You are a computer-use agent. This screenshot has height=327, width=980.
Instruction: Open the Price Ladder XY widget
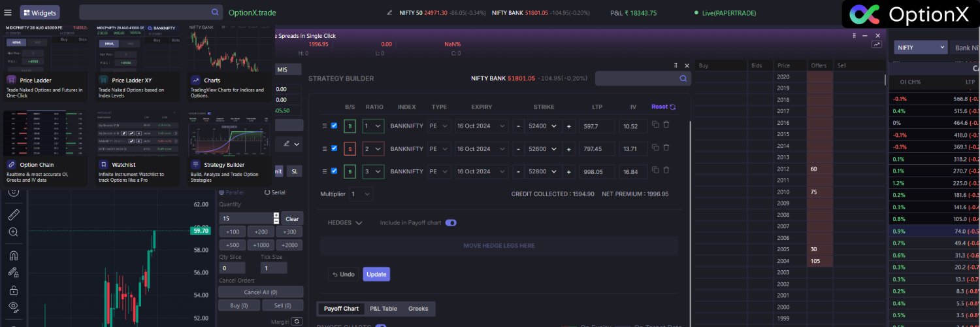[138, 63]
